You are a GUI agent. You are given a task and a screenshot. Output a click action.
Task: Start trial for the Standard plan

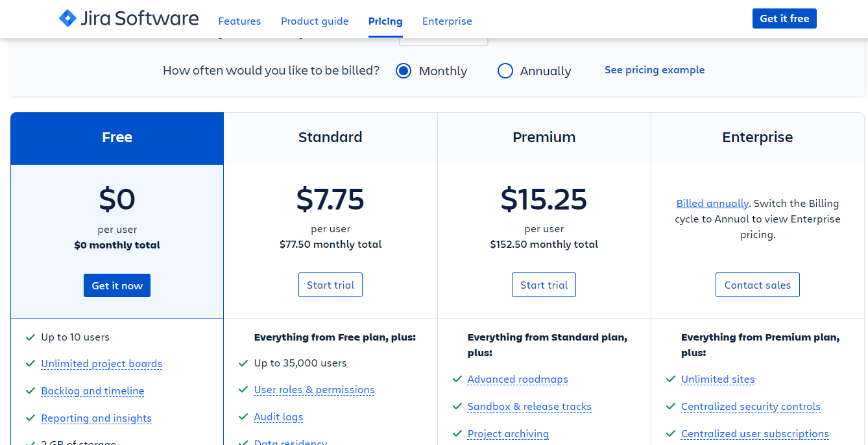click(330, 285)
